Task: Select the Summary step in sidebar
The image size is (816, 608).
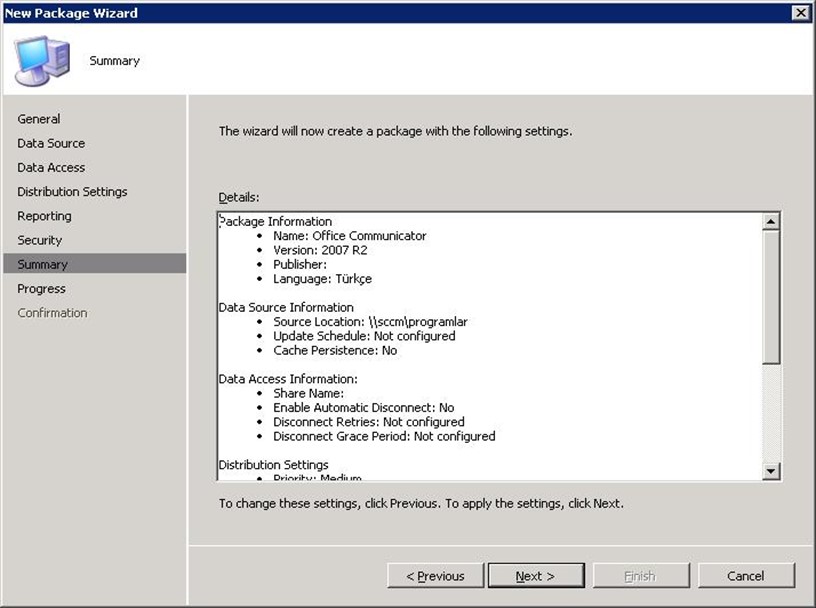Action: [x=42, y=264]
